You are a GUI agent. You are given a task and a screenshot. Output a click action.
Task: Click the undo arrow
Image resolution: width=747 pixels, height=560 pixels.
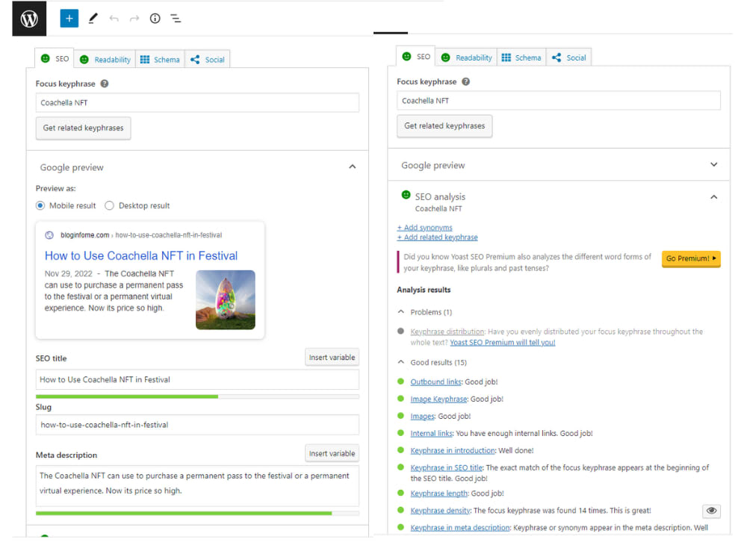coord(114,19)
